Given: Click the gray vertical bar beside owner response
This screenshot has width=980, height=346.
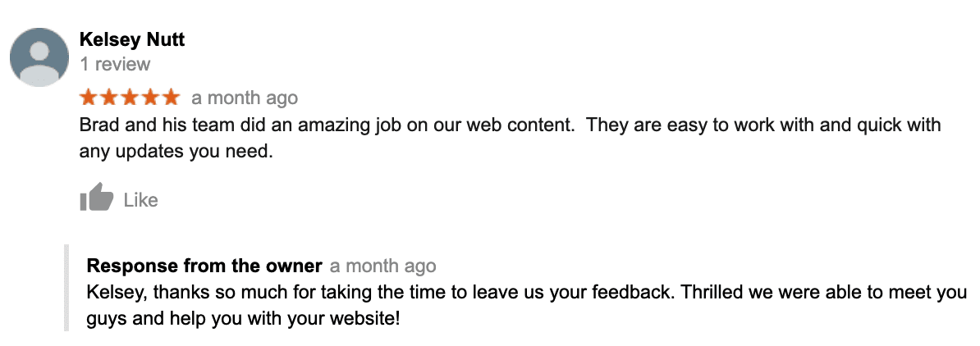Looking at the screenshot, I should coord(66,288).
